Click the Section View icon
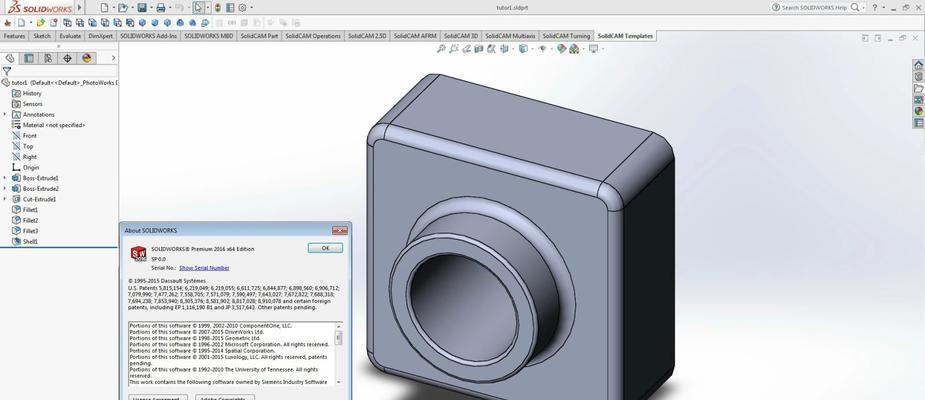Screen dimensions: 925x400 [478, 49]
